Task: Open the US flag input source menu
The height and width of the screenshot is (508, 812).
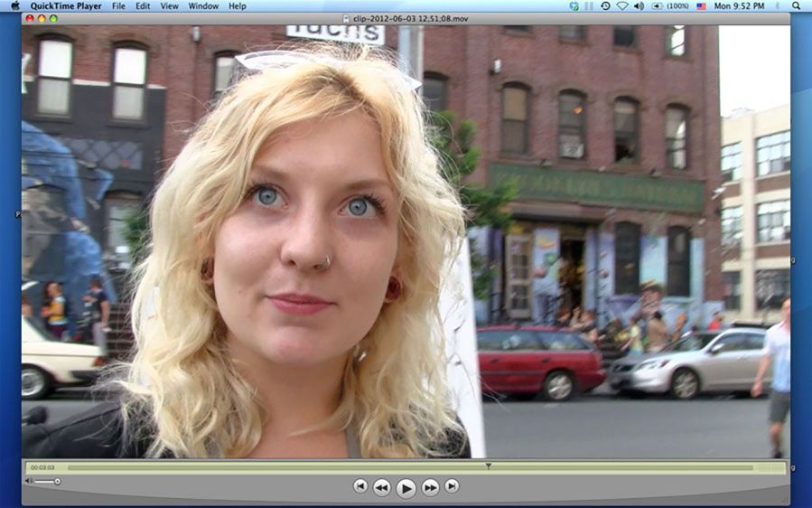Action: [701, 6]
